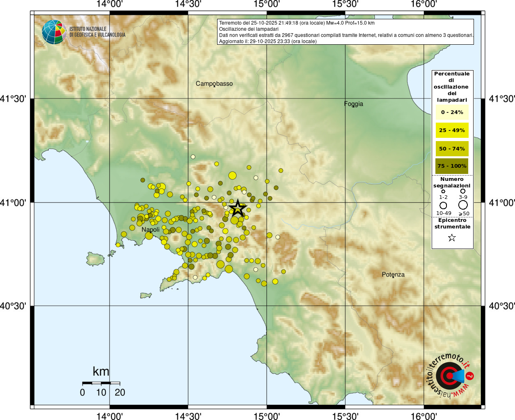Image resolution: width=515 pixels, height=420 pixels.
Task: Click the left 41°30' latitude label
Action: point(13,99)
